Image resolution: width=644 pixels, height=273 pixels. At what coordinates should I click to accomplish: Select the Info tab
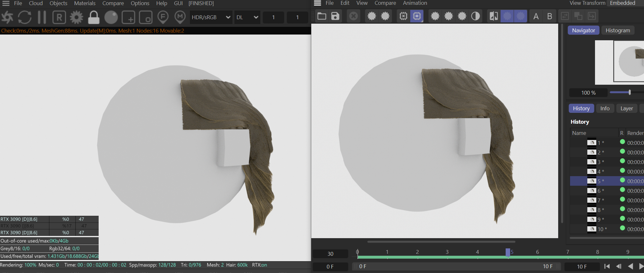[605, 108]
